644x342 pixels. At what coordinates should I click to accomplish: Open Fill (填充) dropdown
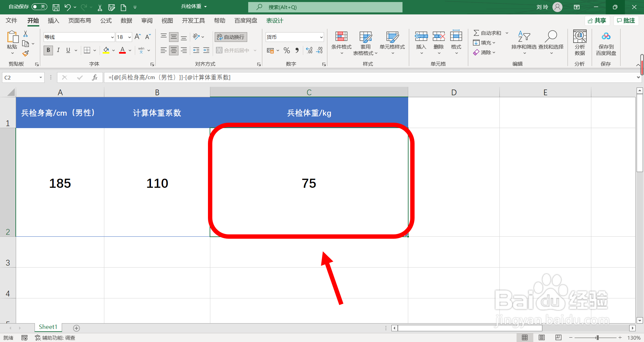tap(484, 43)
